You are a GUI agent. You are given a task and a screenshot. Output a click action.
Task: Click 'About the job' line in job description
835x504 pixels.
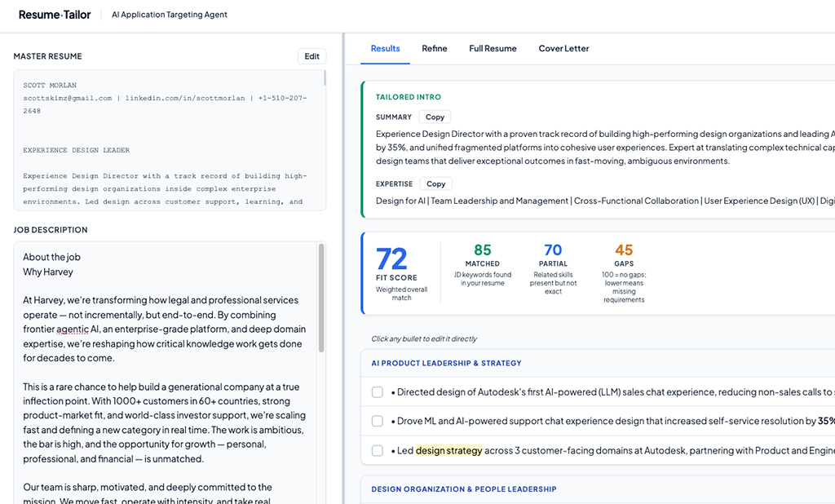tap(51, 258)
